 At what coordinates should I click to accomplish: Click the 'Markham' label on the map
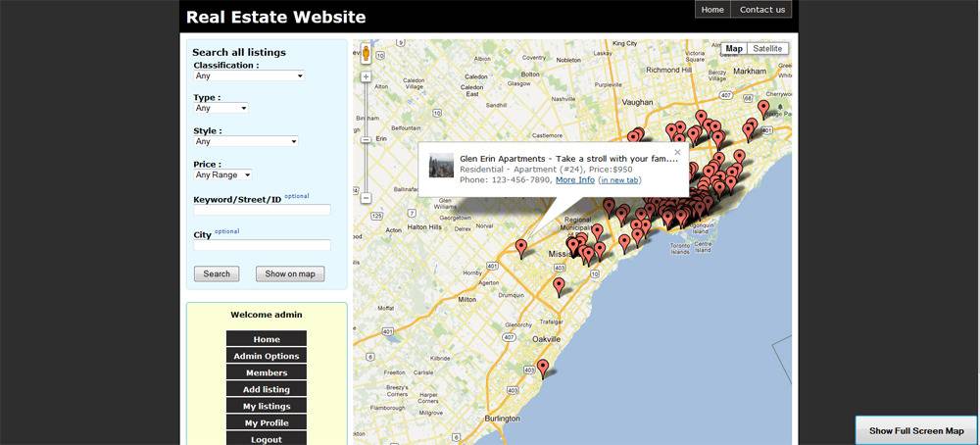(750, 72)
